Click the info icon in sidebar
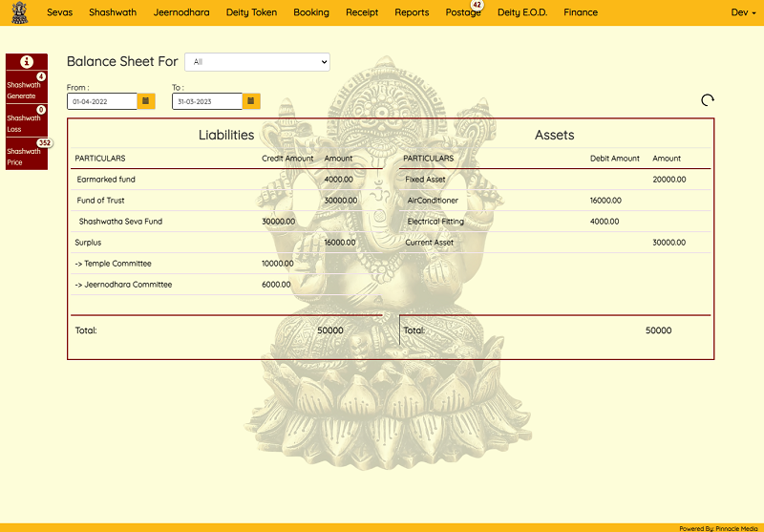The image size is (764, 532). 27,62
